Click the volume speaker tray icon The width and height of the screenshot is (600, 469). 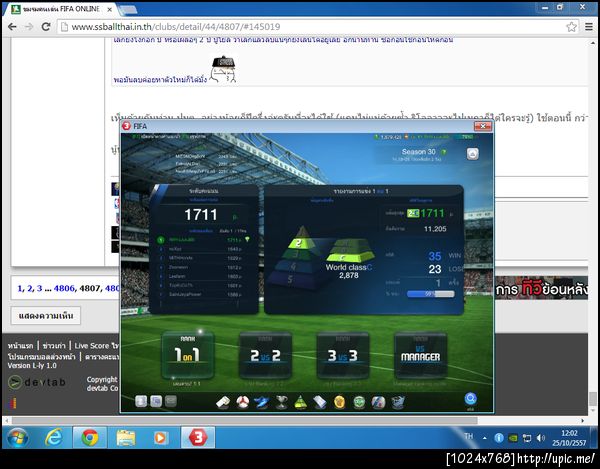540,438
